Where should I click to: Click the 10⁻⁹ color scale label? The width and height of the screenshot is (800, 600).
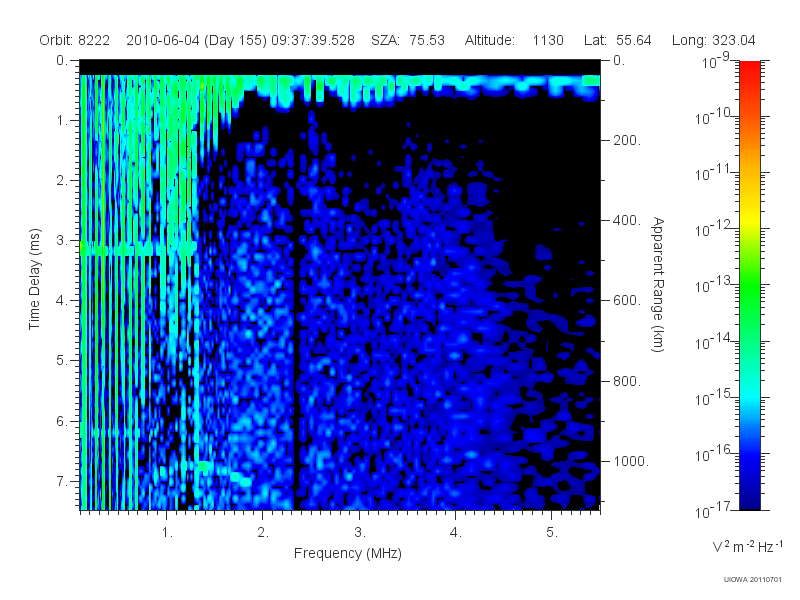tap(716, 61)
